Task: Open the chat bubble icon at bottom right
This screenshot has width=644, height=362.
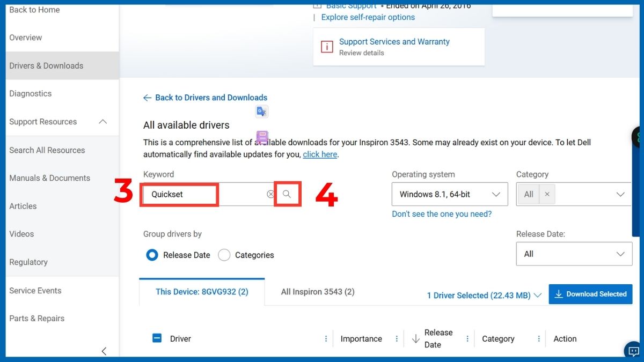Action: pyautogui.click(x=633, y=350)
